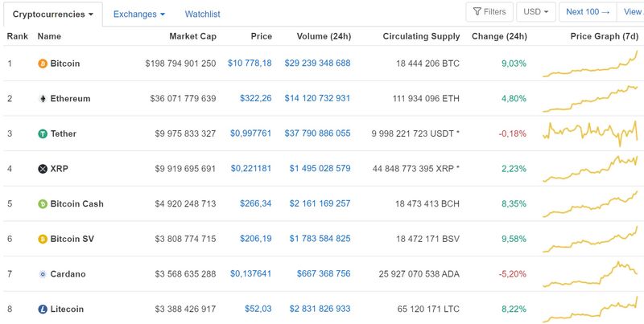This screenshot has height=324, width=644.
Task: Open Bitcoin price link $10 778,18
Action: point(250,64)
